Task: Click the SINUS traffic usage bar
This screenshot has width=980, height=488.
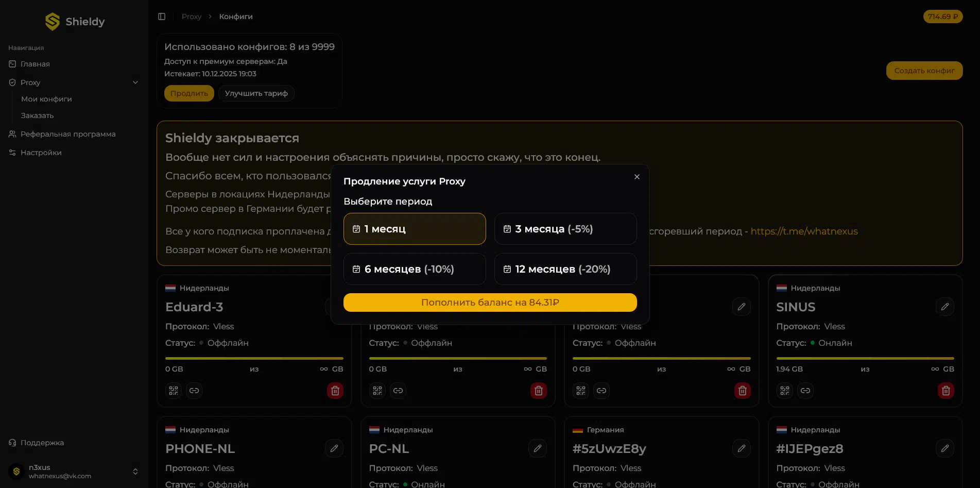Action: click(865, 358)
